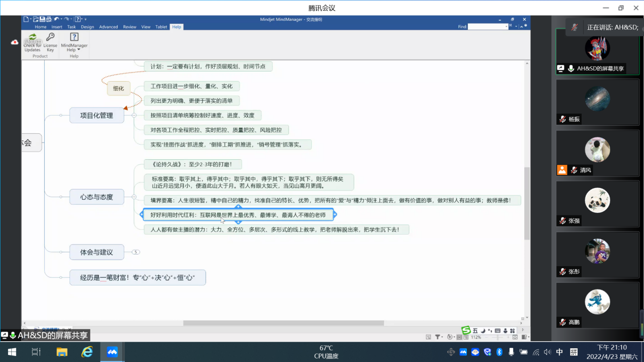Viewport: 644px width, 362px height.
Task: Click the License Key icon
Action: (50, 43)
